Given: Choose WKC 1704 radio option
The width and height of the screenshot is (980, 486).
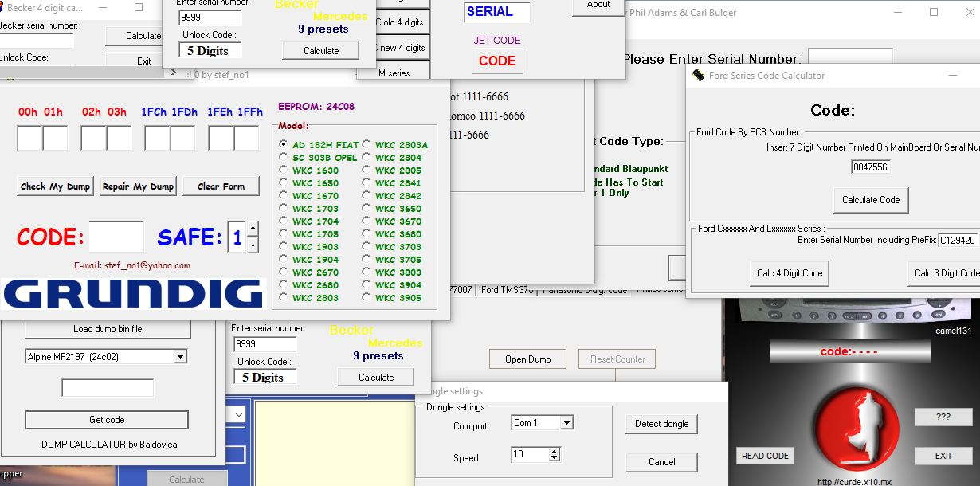Looking at the screenshot, I should 284,221.
